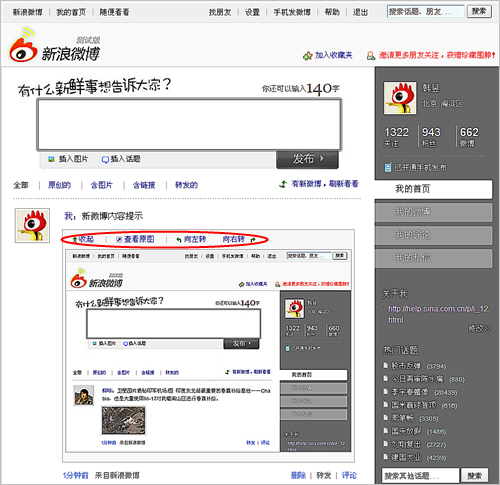This screenshot has height=485, width=500.
Task: Click the invite friends person icon
Action: coord(371,56)
